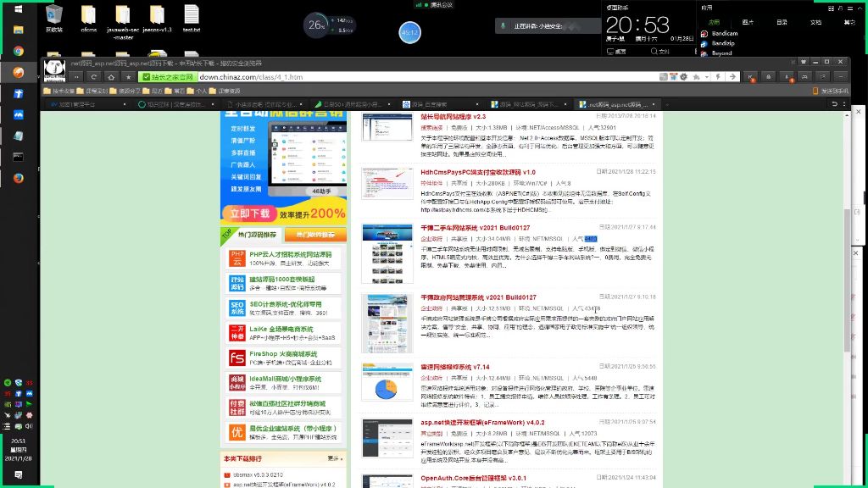The width and height of the screenshot is (868, 488).
Task: Click the 发送到手机 send to phone button
Action: 831,91
